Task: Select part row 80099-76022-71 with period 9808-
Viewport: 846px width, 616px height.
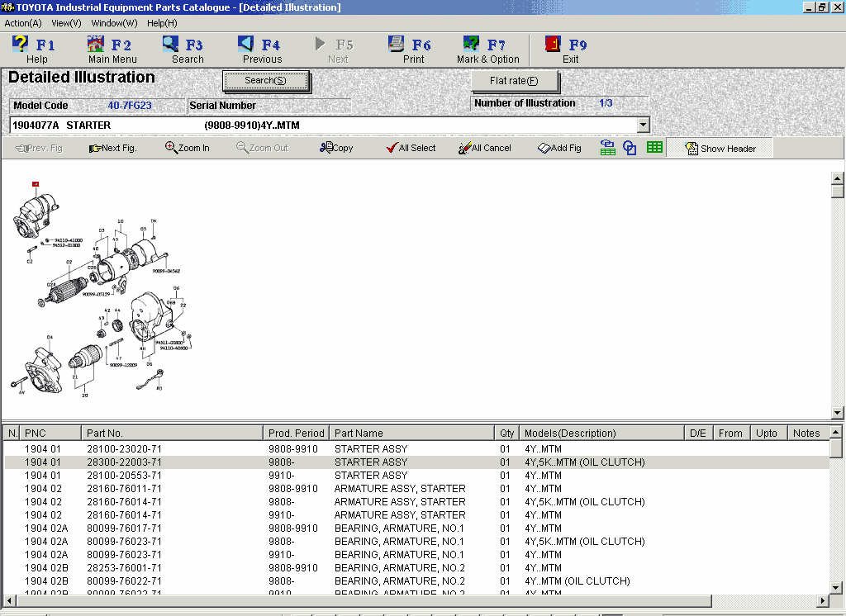Action: [x=416, y=581]
